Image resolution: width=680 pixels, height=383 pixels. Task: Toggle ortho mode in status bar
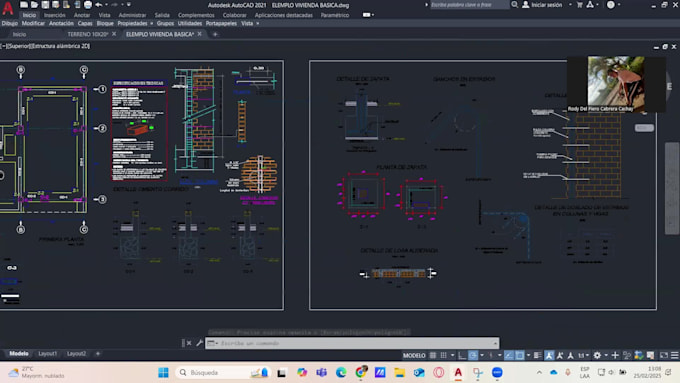[462, 355]
